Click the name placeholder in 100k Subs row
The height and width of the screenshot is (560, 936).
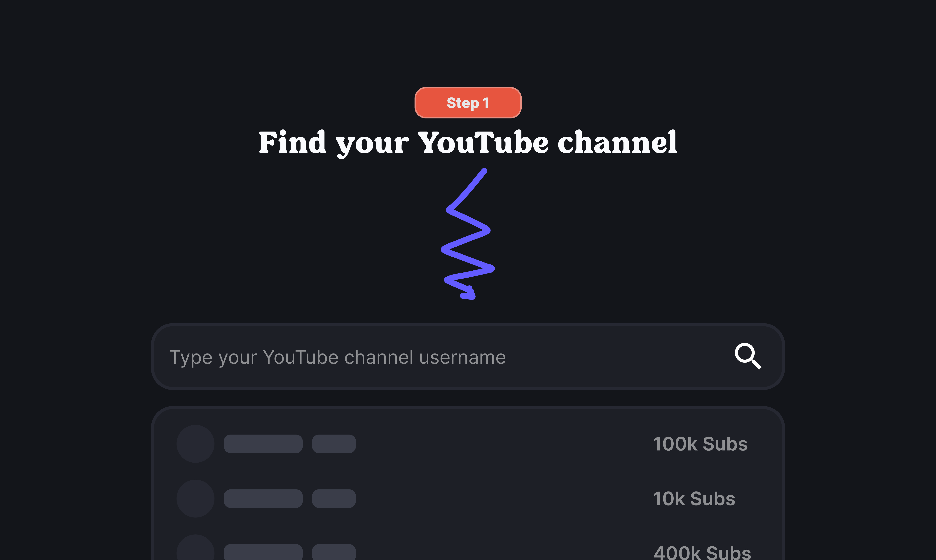tap(263, 444)
